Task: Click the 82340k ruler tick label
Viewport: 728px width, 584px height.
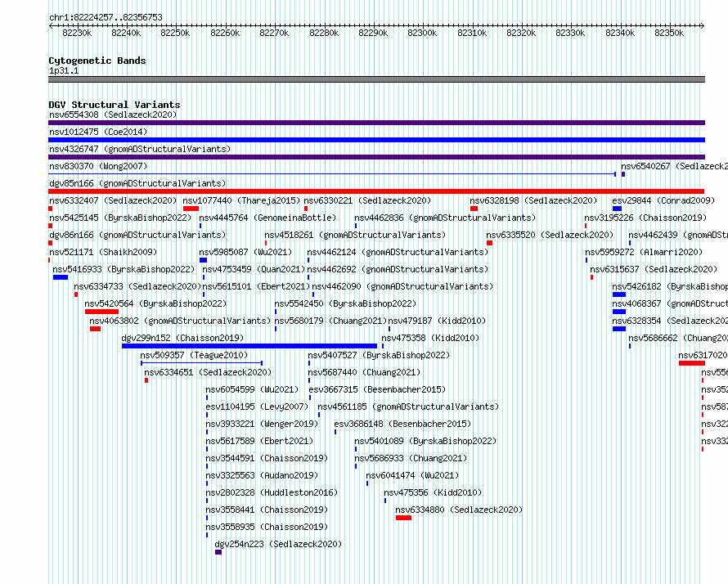Action: click(x=620, y=33)
